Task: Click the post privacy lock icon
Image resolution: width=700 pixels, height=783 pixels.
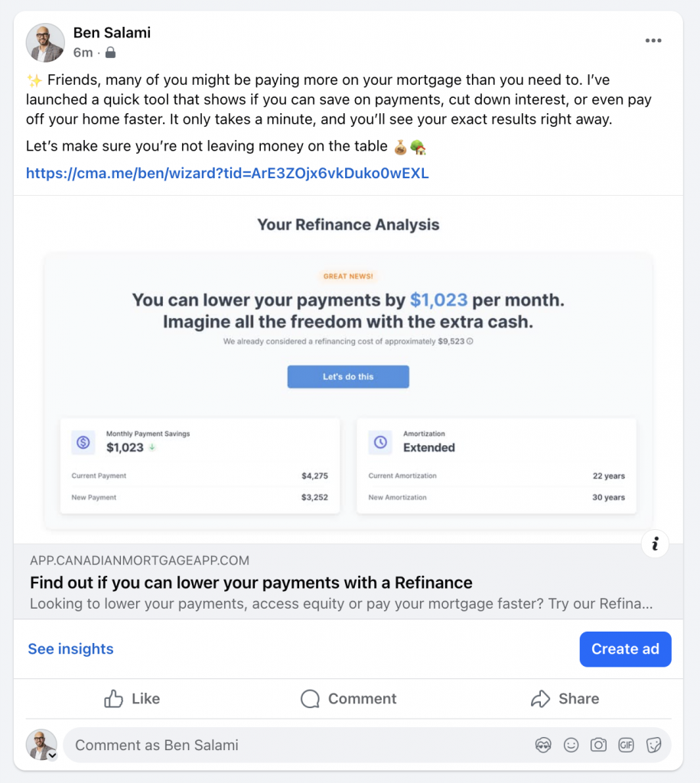Action: [x=111, y=53]
